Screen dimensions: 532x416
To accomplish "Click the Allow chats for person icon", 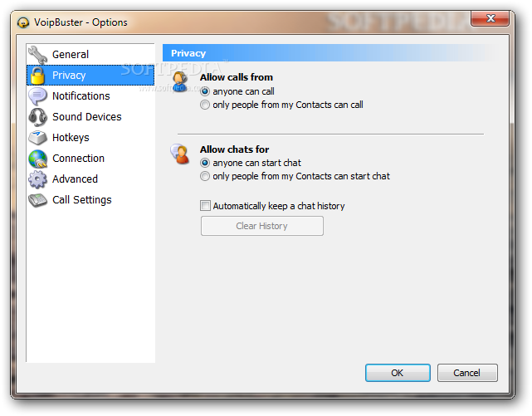I will pos(180,154).
